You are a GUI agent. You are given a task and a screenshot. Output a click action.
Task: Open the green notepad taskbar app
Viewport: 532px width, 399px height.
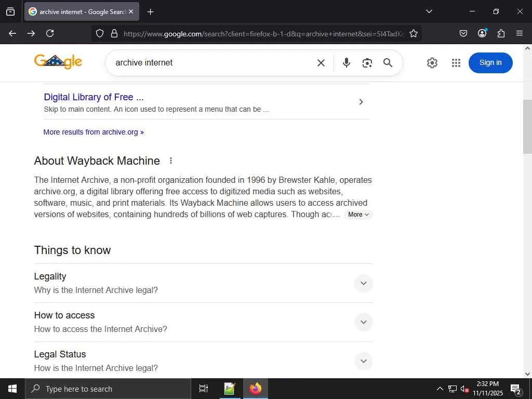pos(230,389)
